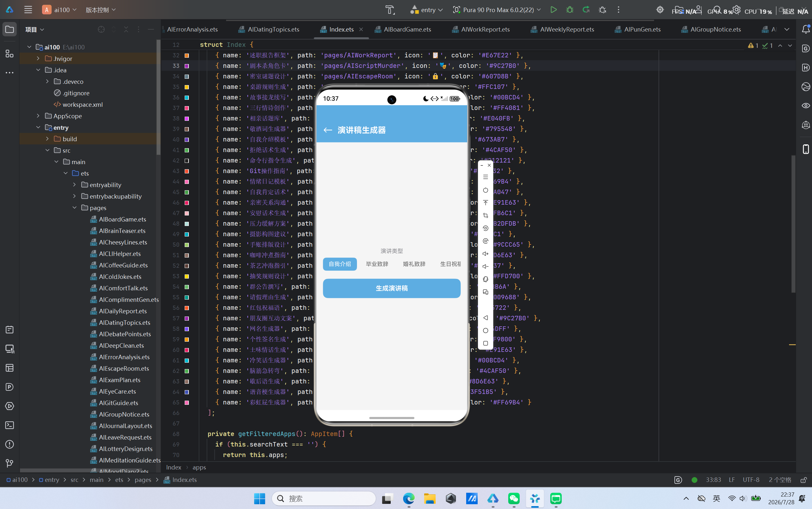This screenshot has width=812, height=509.
Task: Open Notifications bell icon
Action: click(x=806, y=29)
